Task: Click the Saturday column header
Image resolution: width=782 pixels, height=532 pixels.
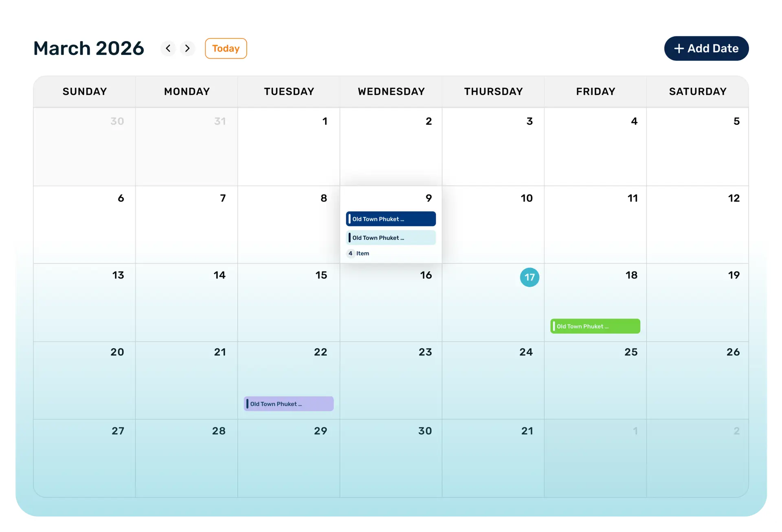Action: [698, 92]
